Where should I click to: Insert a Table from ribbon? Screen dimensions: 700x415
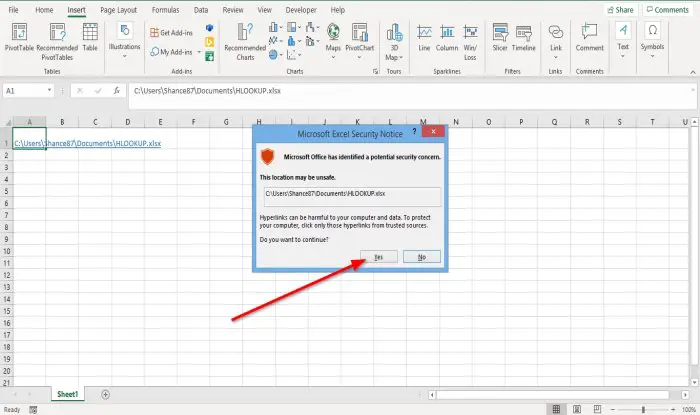tap(90, 37)
